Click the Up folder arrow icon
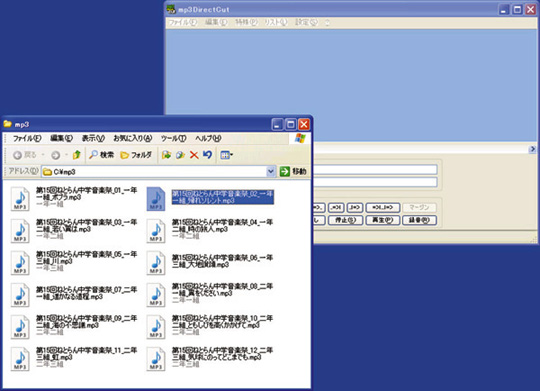Viewport: 540px width, 391px height. [76, 155]
